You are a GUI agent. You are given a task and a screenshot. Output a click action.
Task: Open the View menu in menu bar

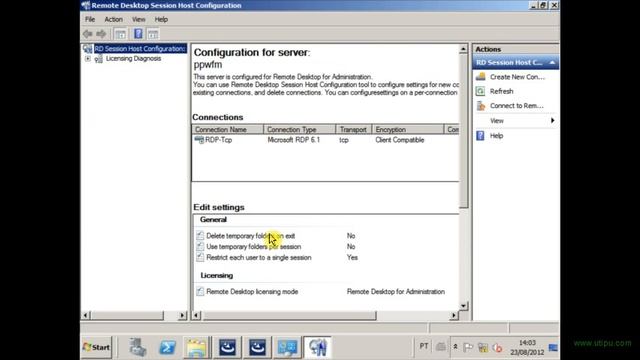(x=138, y=19)
